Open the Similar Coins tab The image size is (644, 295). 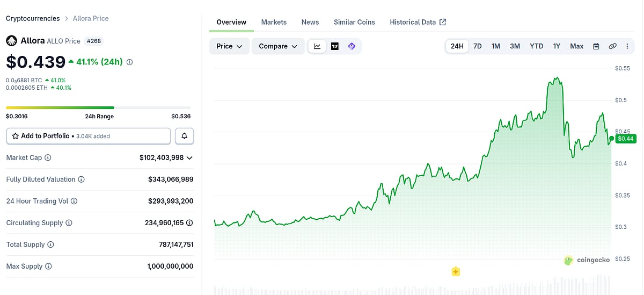click(354, 22)
